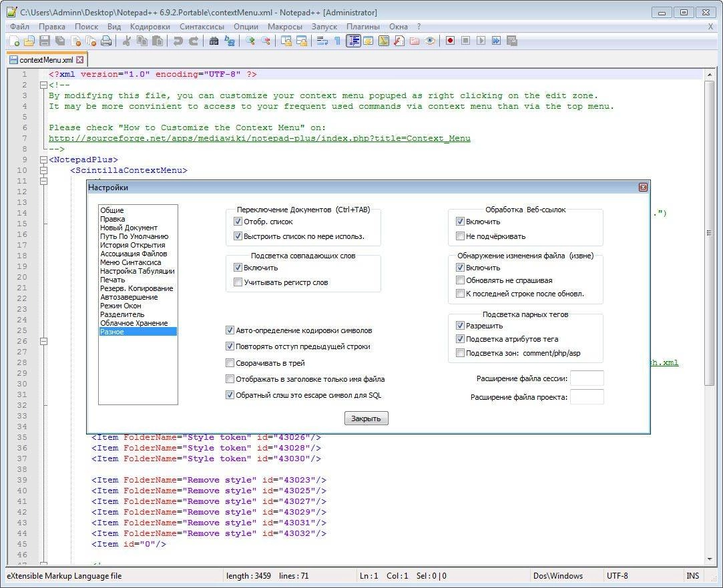Collapse the NotepadPlus fold on line 9

43,160
